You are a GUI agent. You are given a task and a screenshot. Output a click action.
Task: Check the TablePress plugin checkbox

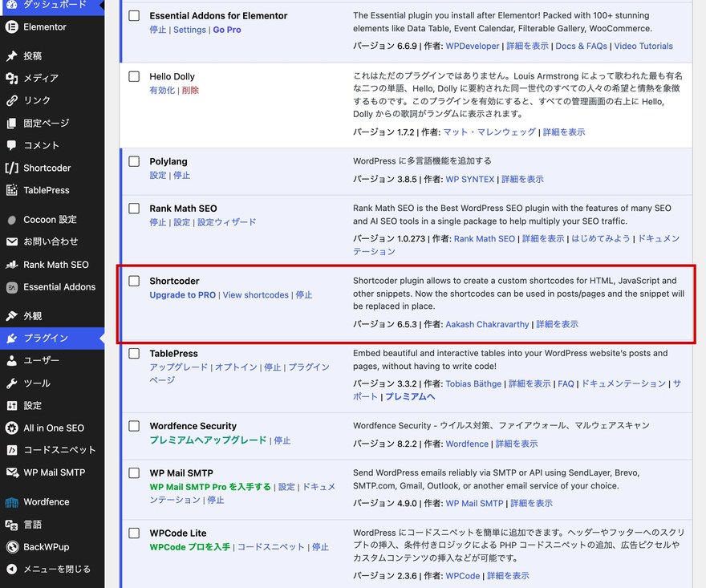click(x=134, y=354)
